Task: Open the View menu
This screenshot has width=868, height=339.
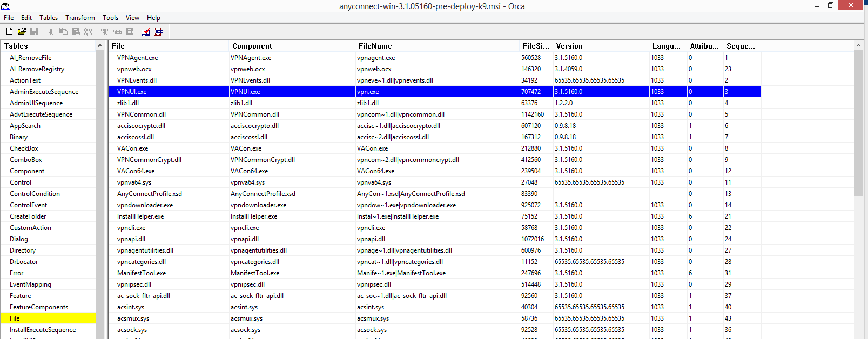Action: pyautogui.click(x=132, y=18)
